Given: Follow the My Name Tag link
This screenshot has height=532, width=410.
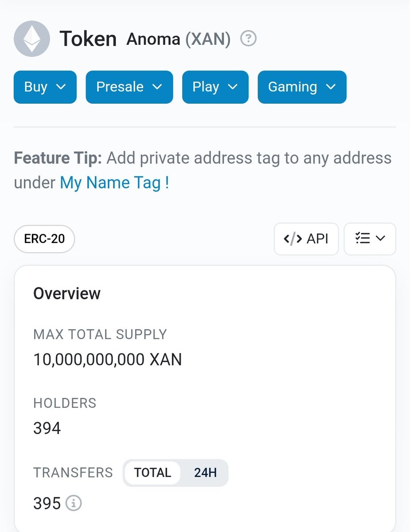Looking at the screenshot, I should (x=114, y=183).
